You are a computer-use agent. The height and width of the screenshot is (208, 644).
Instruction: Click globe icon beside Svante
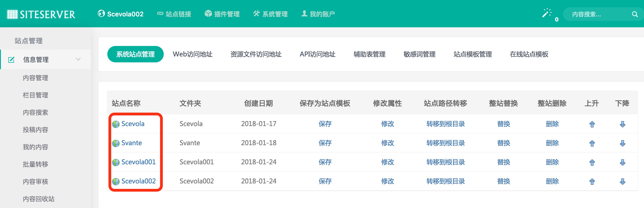pos(116,143)
